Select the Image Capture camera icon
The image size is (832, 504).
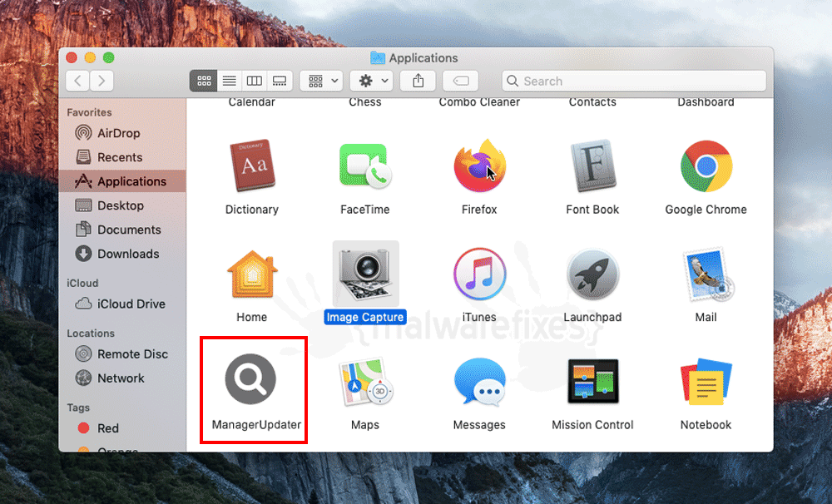click(365, 274)
